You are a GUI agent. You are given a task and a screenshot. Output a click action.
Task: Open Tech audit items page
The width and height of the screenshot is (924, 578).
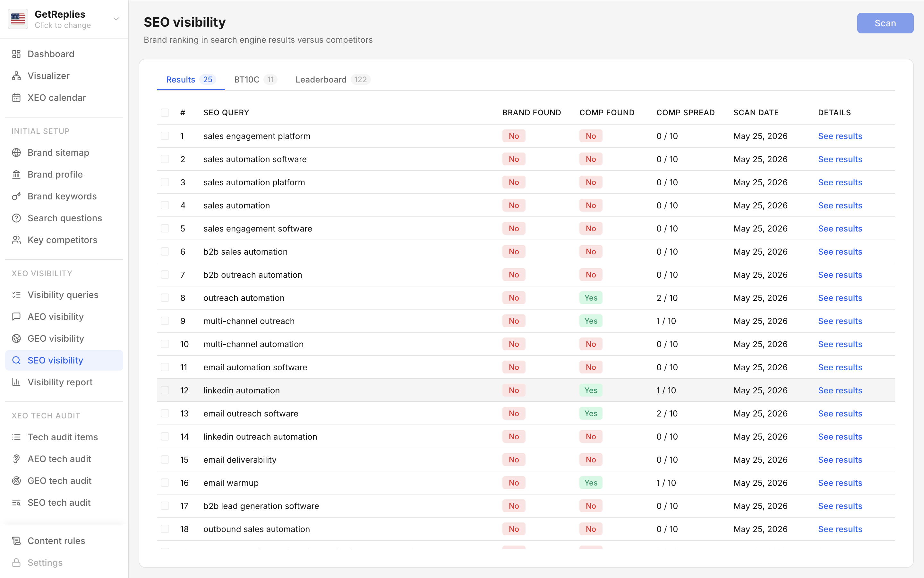click(64, 437)
